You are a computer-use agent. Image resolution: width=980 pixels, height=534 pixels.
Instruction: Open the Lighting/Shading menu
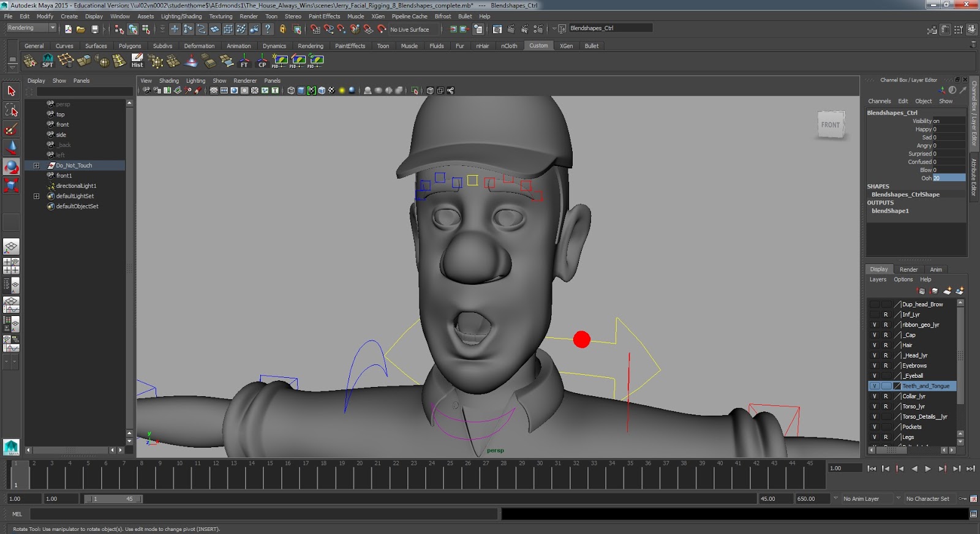click(x=181, y=17)
